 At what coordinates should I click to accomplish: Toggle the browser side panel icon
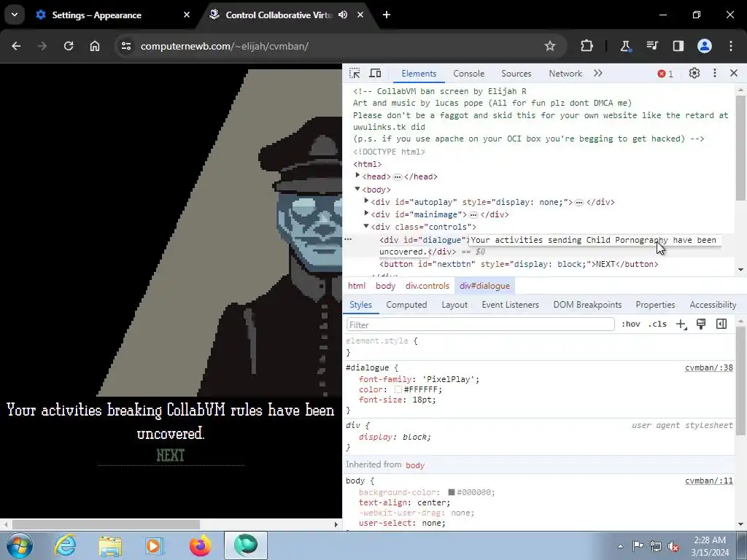[678, 46]
